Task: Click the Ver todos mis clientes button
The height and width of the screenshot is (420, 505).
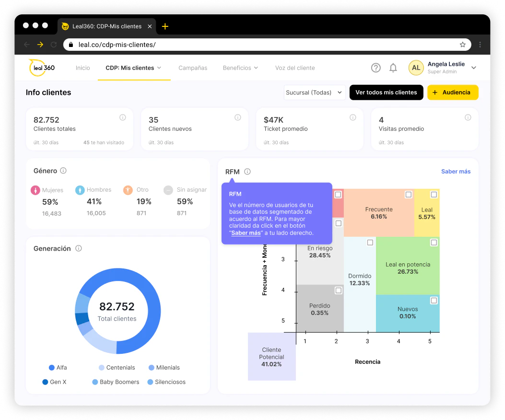Action: [386, 92]
